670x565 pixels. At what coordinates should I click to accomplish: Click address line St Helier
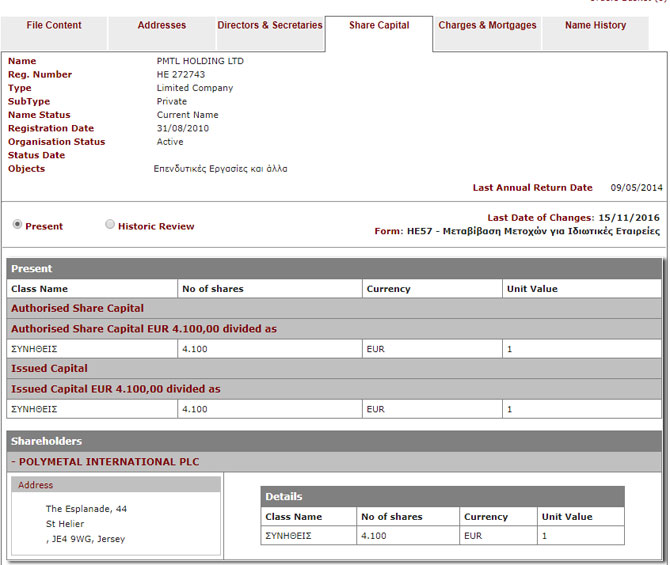(65, 524)
